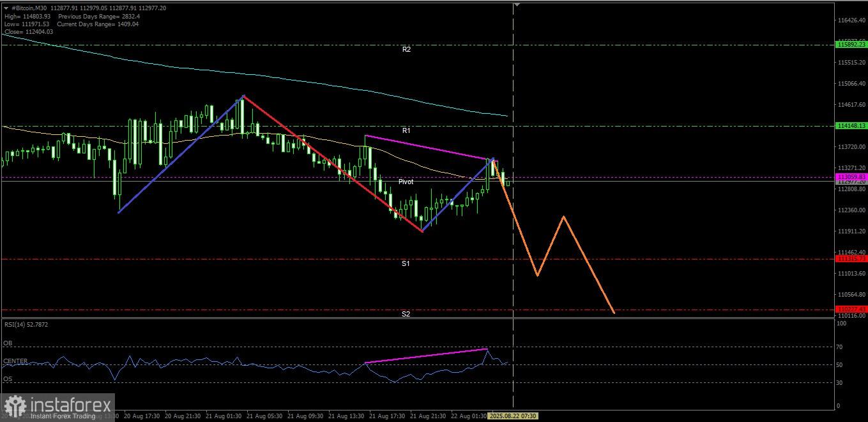Click the OS level label in RSI panel

(8, 379)
